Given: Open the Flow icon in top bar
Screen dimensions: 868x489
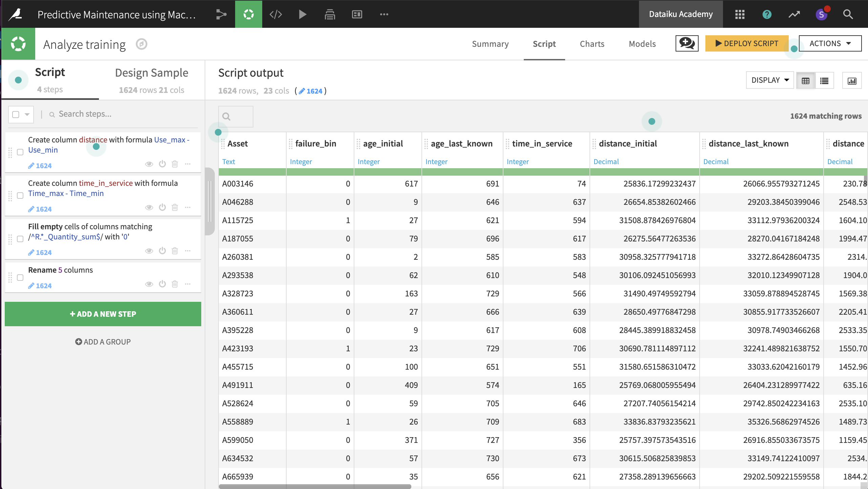Looking at the screenshot, I should click(221, 14).
